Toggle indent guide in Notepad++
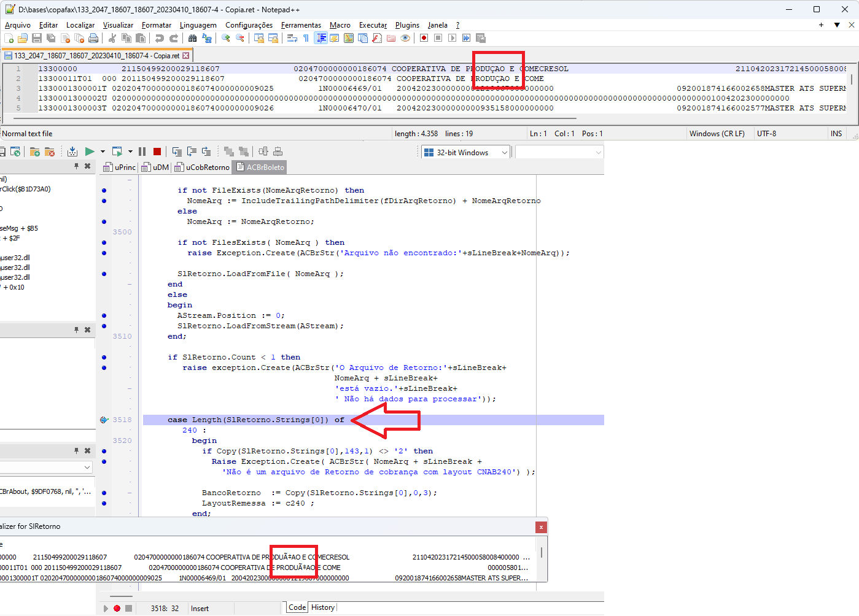Screen dimensions: 859x616 [x=321, y=38]
